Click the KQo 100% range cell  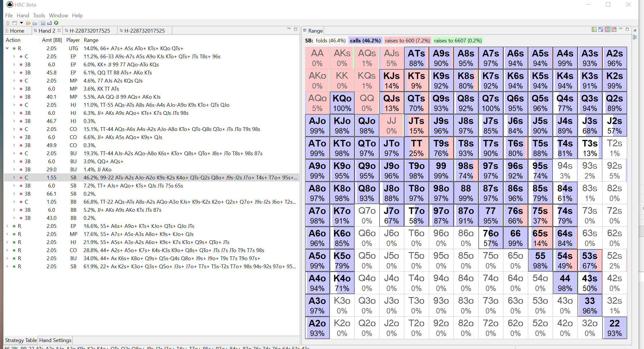coord(342,103)
